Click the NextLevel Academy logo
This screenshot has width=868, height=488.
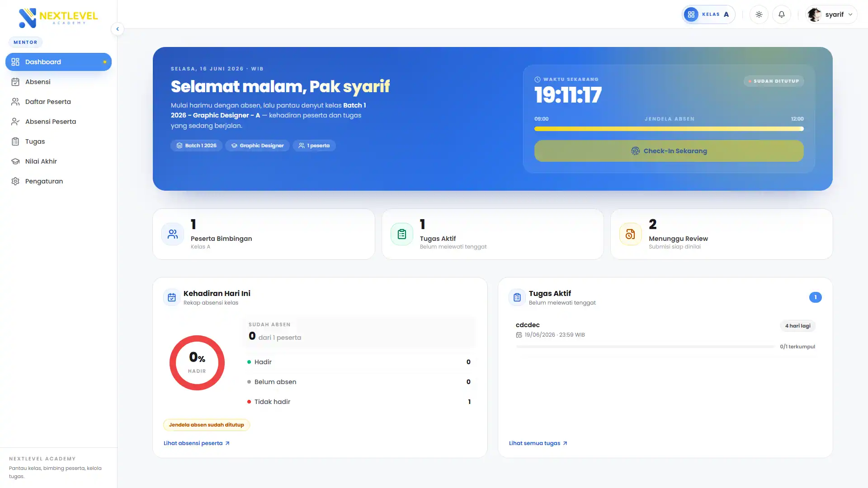(x=58, y=18)
